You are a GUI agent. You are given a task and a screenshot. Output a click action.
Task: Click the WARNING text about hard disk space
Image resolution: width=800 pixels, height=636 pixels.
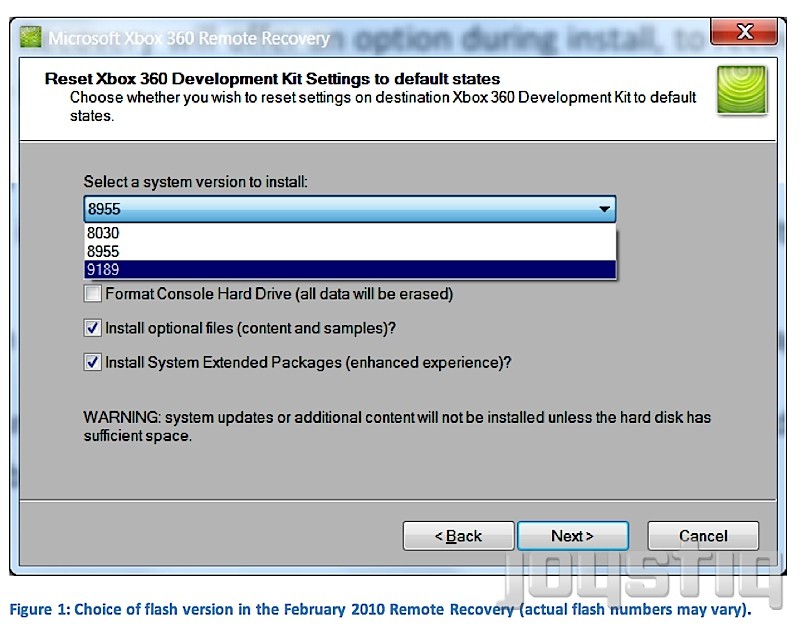pos(397,426)
